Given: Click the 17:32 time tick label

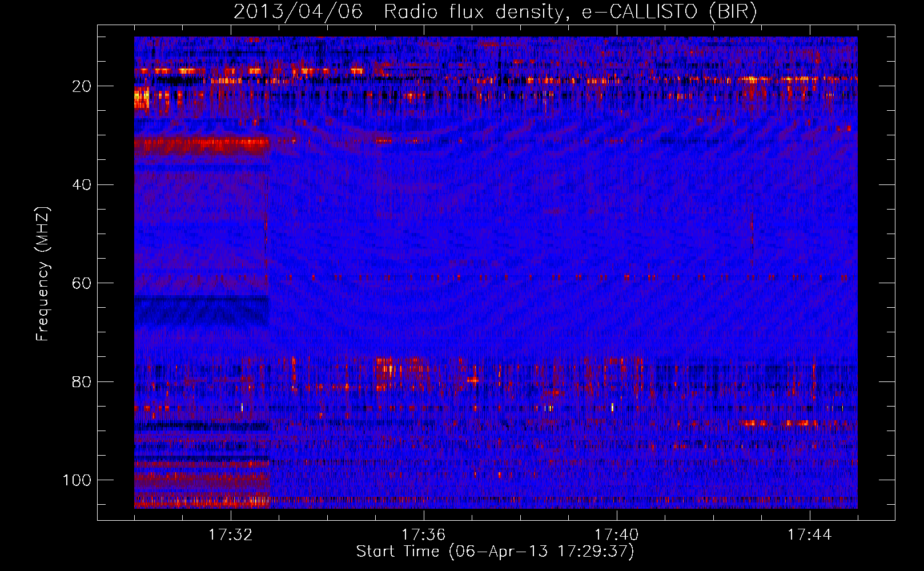Looking at the screenshot, I should click(231, 535).
